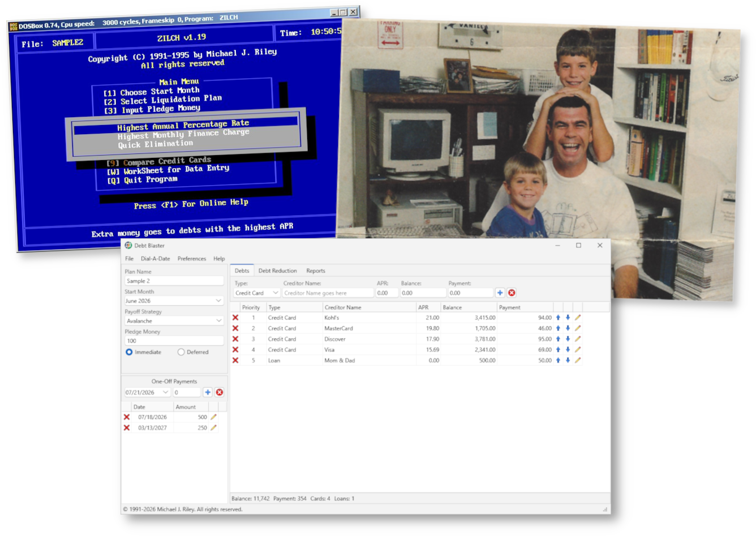Select Quick Elimination in ZILCH window
Viewport: 756px width, 536px height.
pos(156,144)
